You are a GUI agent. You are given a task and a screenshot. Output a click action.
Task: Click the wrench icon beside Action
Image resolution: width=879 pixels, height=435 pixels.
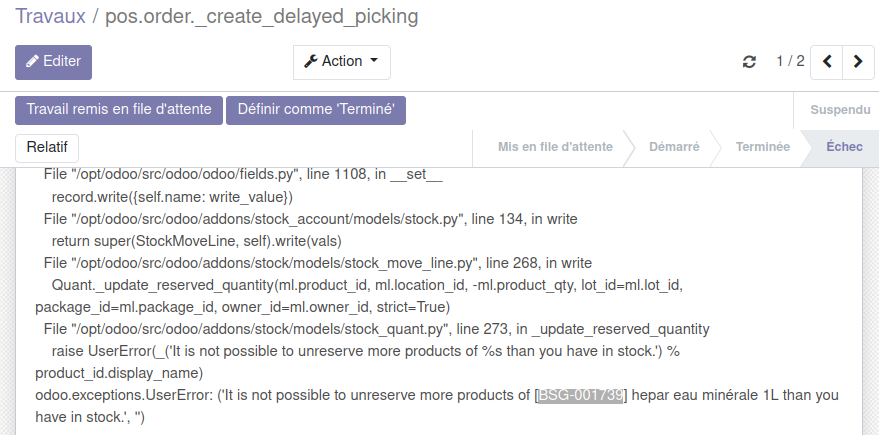pyautogui.click(x=310, y=61)
